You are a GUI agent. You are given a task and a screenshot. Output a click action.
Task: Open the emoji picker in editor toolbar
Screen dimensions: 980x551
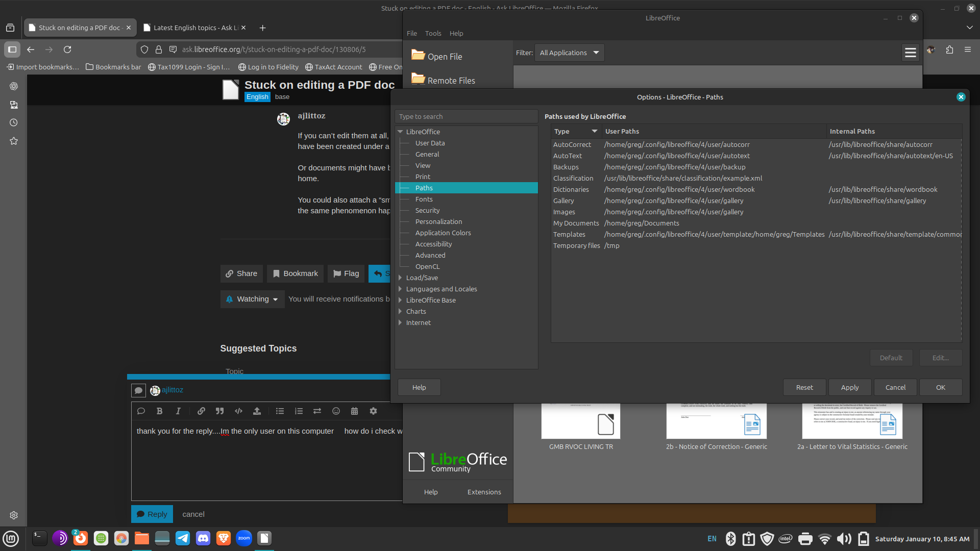(336, 411)
